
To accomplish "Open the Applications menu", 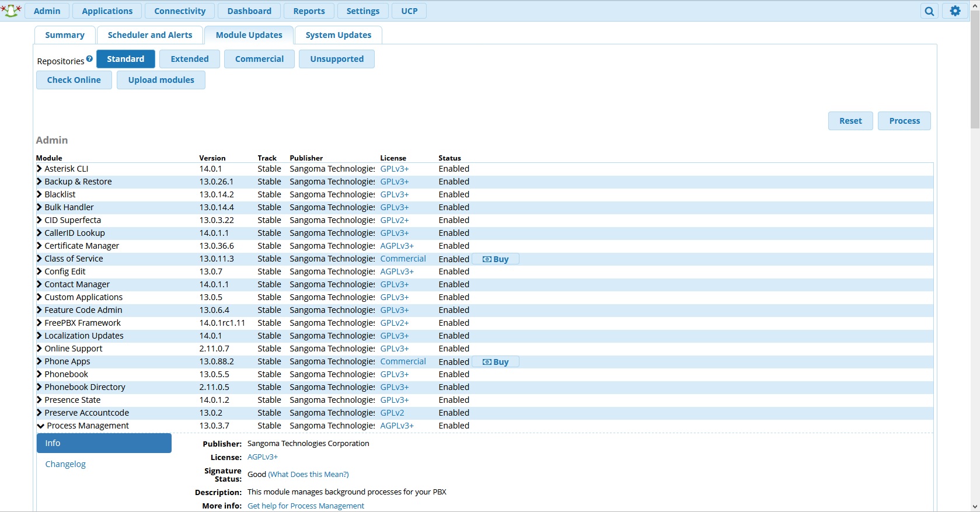I will (107, 11).
